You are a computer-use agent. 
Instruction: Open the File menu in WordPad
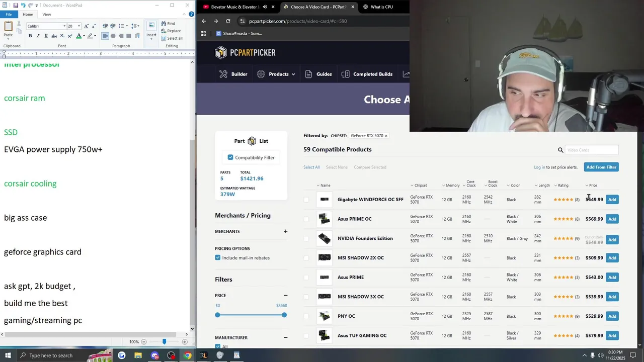click(9, 14)
